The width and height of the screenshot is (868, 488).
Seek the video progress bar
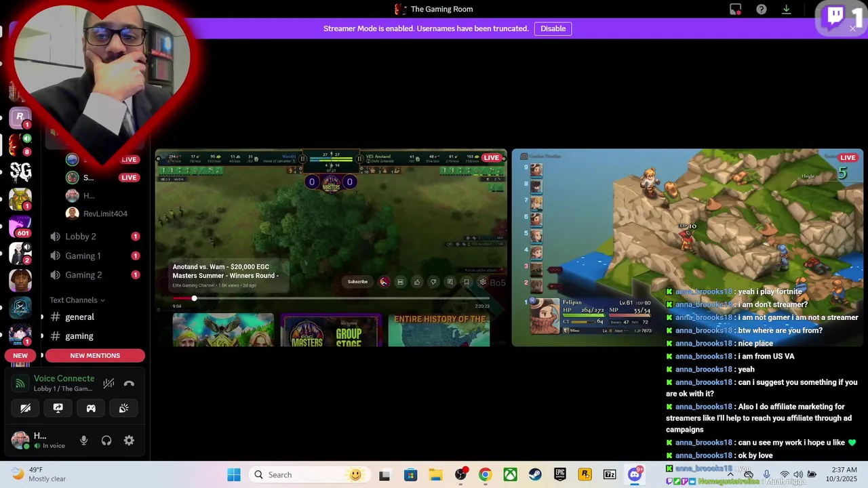331,298
